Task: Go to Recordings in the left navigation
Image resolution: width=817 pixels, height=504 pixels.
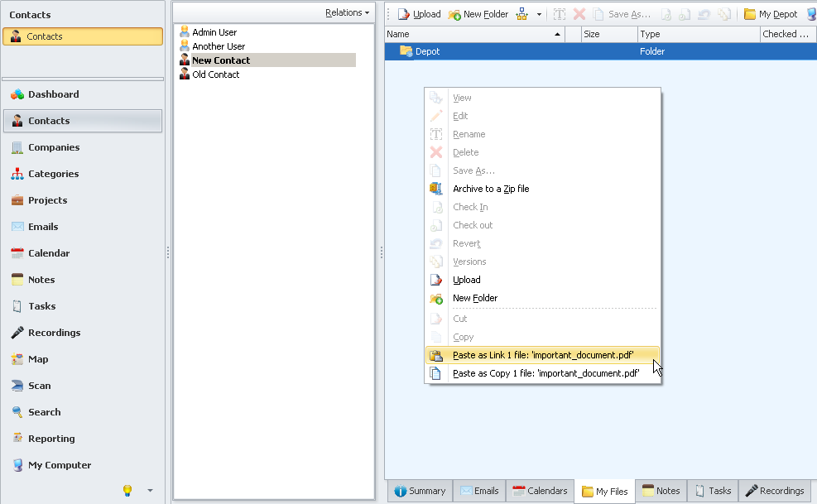Action: pyautogui.click(x=54, y=333)
